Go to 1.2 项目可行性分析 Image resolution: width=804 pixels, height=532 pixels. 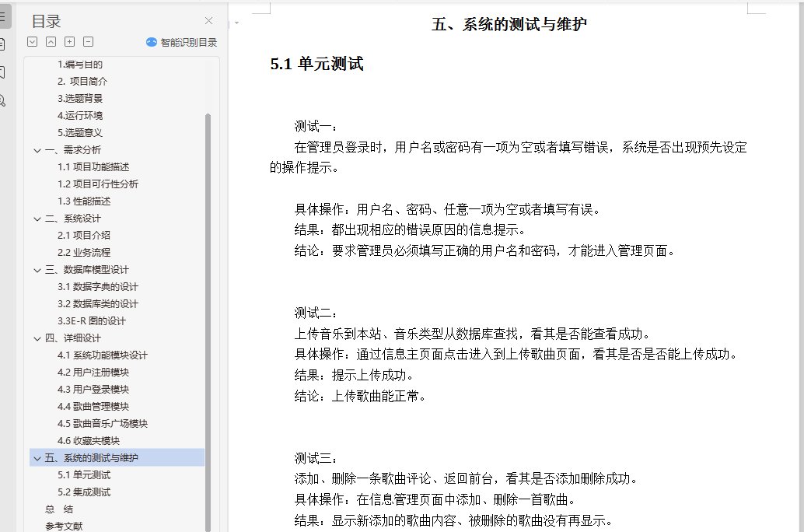tap(98, 184)
